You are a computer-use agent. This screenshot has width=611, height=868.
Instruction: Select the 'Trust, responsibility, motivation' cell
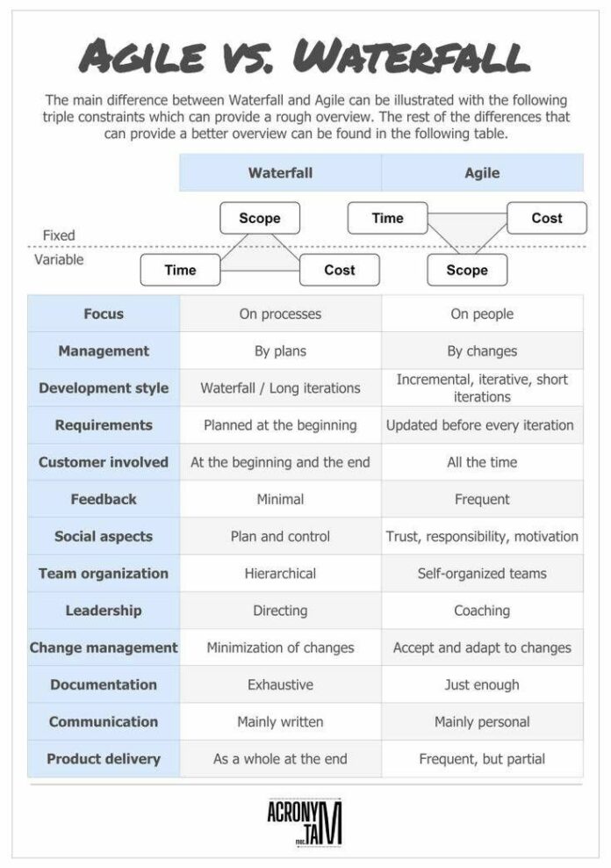click(482, 536)
